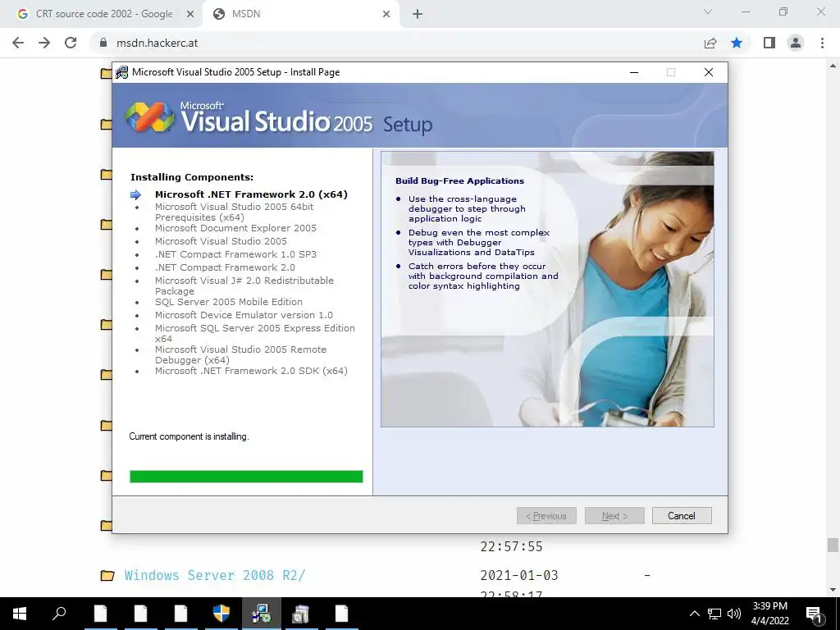
Task: Open the browser side panel icon
Action: [x=769, y=43]
